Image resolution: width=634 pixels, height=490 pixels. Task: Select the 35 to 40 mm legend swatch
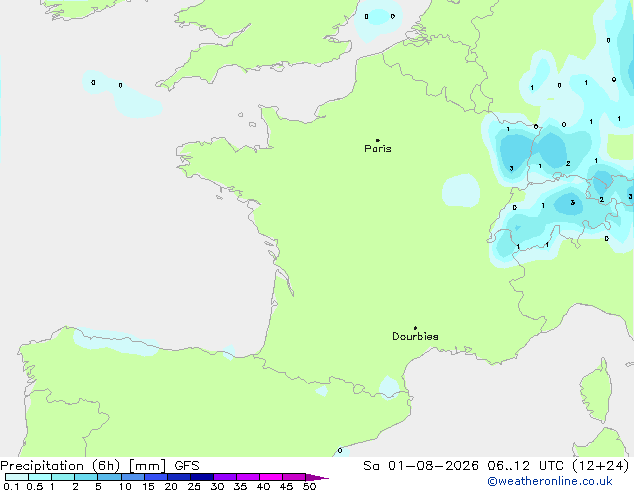[x=248, y=477]
